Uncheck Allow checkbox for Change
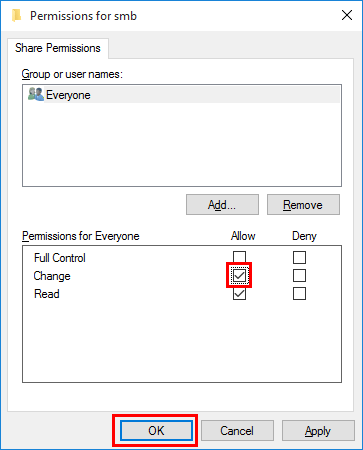 [239, 275]
